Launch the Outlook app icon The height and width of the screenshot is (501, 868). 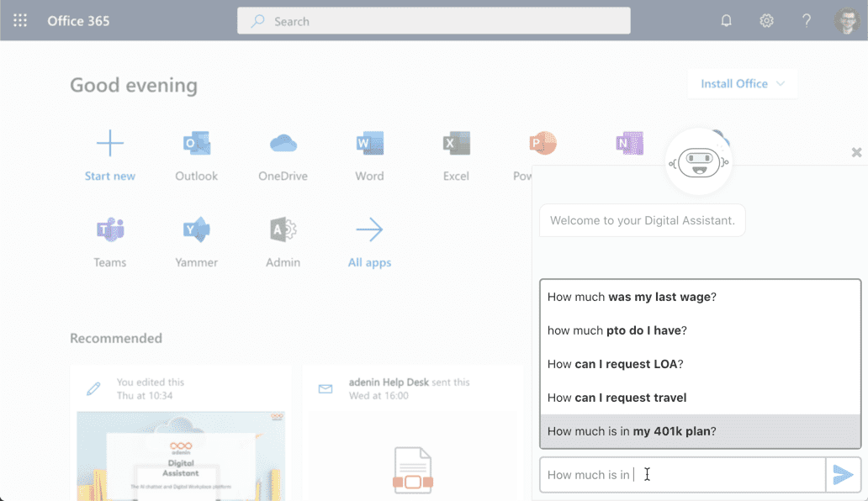pyautogui.click(x=197, y=143)
